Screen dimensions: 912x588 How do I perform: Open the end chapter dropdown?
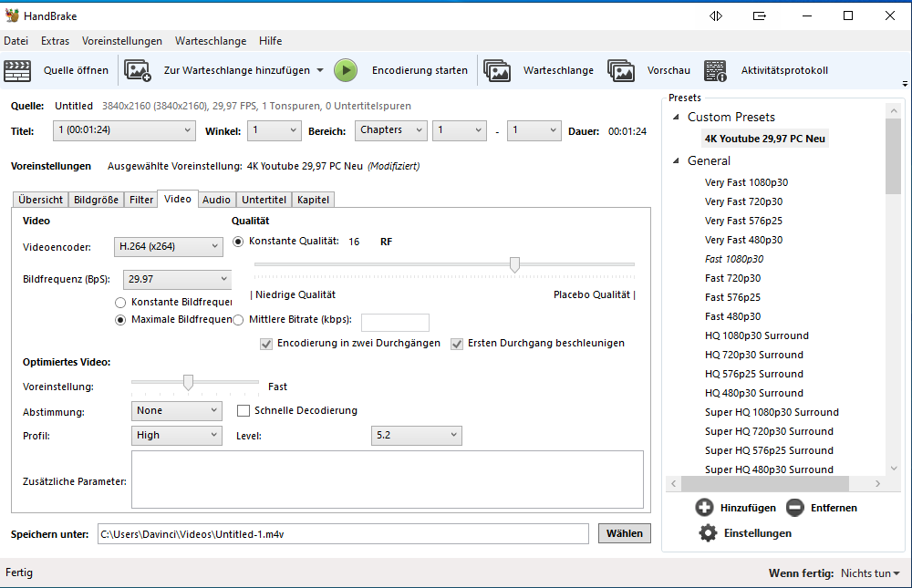(x=534, y=130)
